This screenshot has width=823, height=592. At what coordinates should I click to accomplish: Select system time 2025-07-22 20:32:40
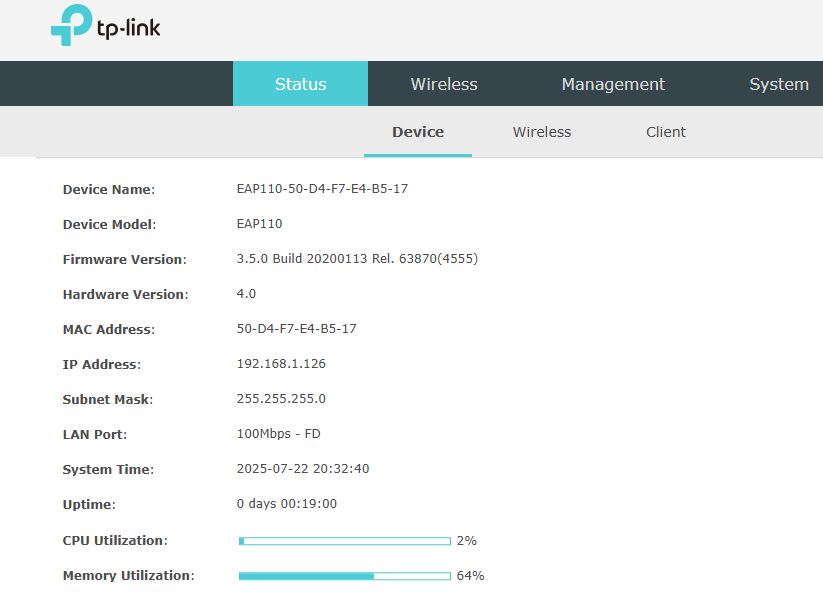[x=303, y=469]
